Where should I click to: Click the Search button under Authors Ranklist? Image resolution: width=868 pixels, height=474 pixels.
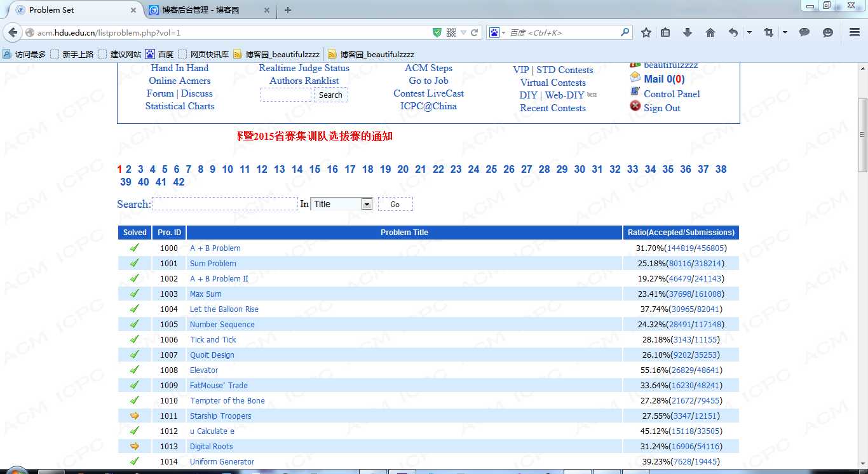tap(330, 95)
